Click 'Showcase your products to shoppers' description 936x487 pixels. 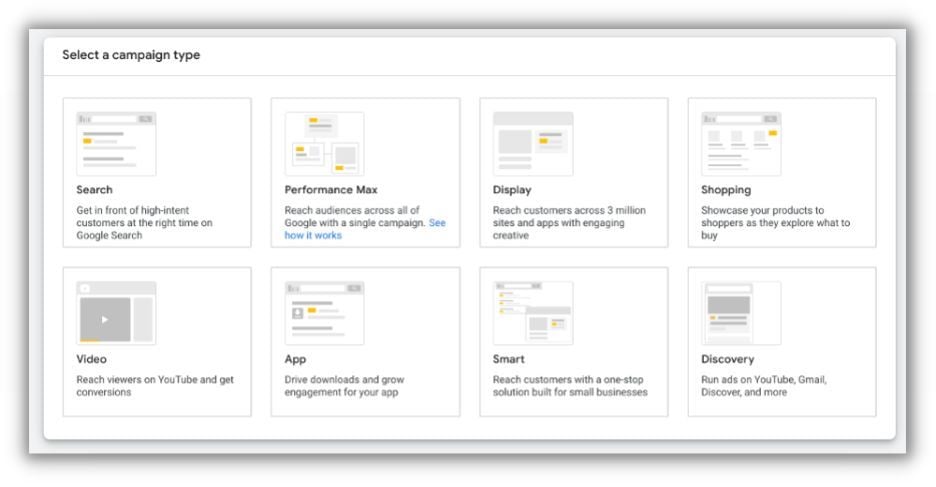click(x=775, y=223)
